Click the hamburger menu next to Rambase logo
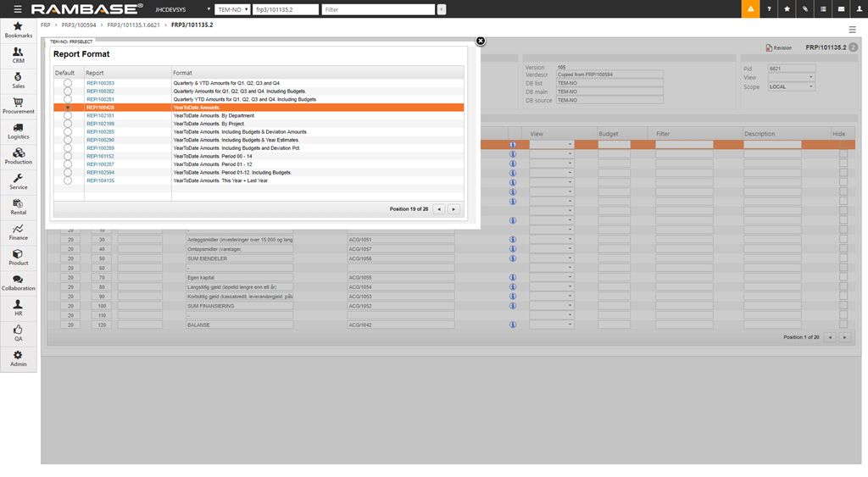This screenshot has width=868, height=477. coord(18,9)
